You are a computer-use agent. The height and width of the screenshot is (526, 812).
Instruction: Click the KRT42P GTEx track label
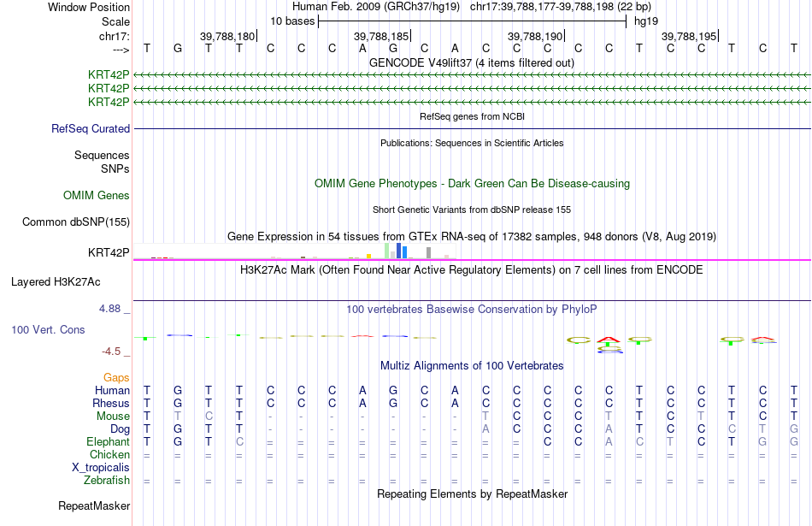tap(109, 252)
